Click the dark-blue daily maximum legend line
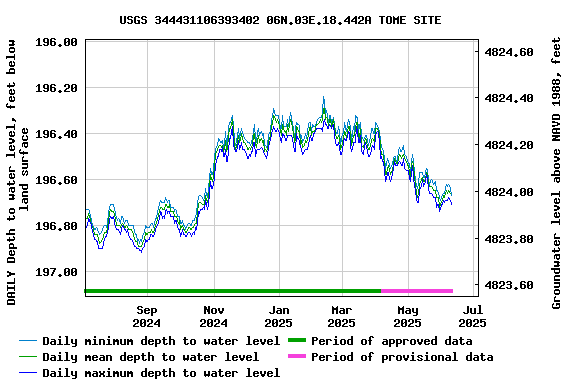 click(x=28, y=373)
